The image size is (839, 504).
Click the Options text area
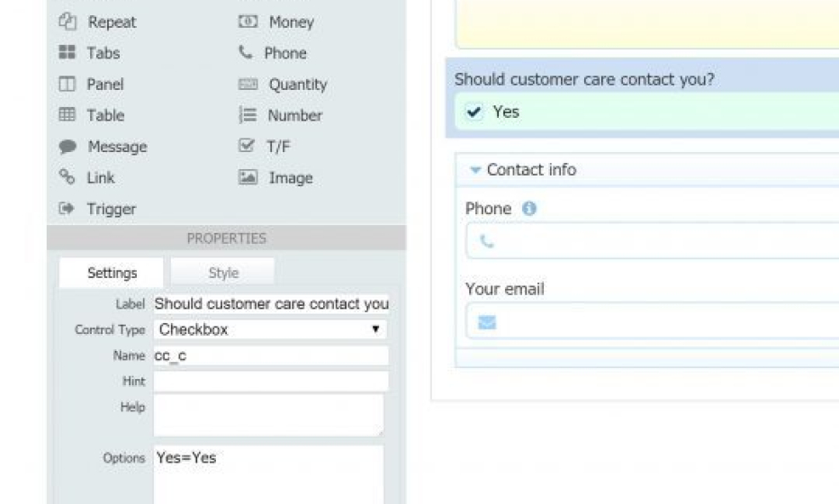pos(268,474)
